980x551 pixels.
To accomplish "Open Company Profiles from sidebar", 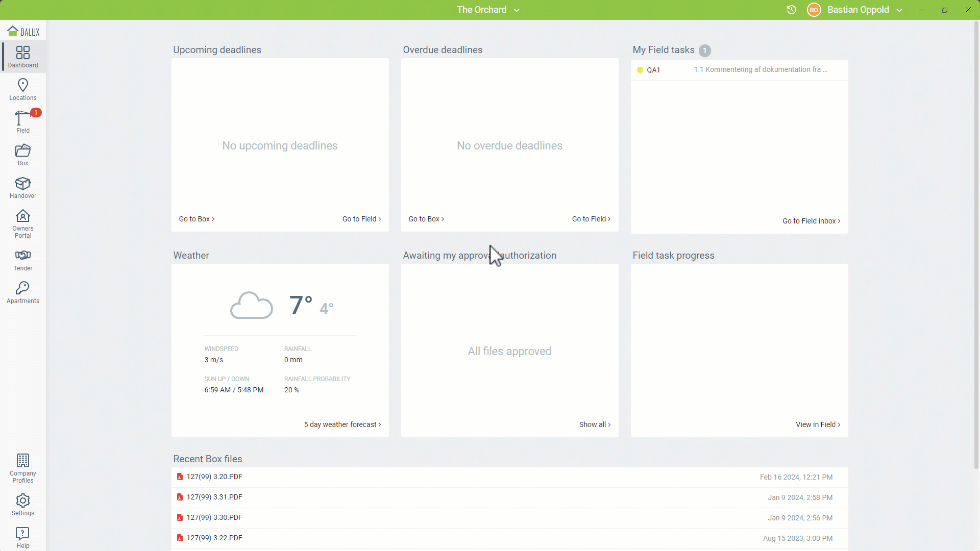I will coord(23,468).
